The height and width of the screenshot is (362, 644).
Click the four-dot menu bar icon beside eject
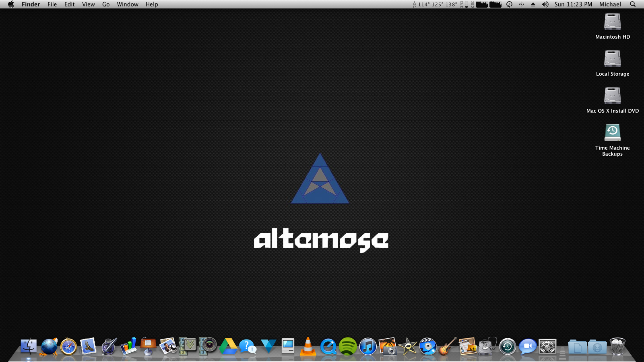[x=521, y=4]
